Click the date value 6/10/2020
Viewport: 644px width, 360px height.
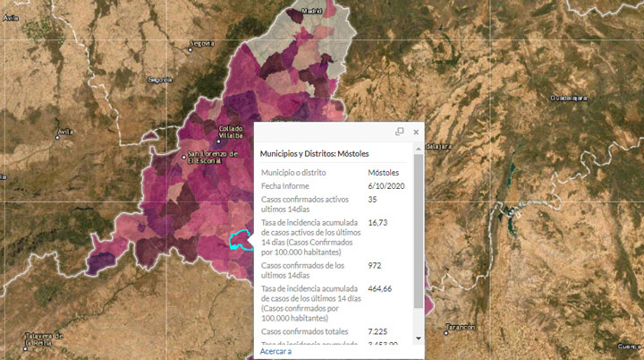tap(386, 186)
